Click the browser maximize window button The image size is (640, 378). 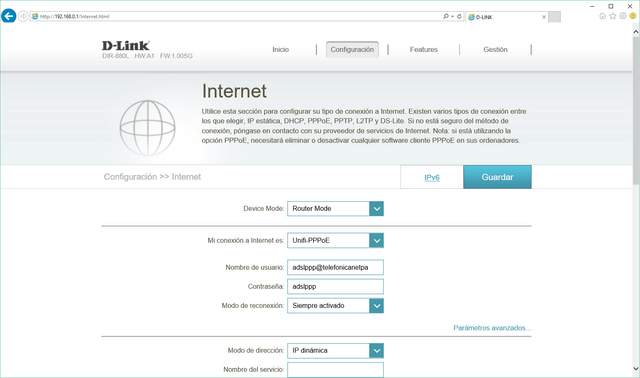(611, 6)
